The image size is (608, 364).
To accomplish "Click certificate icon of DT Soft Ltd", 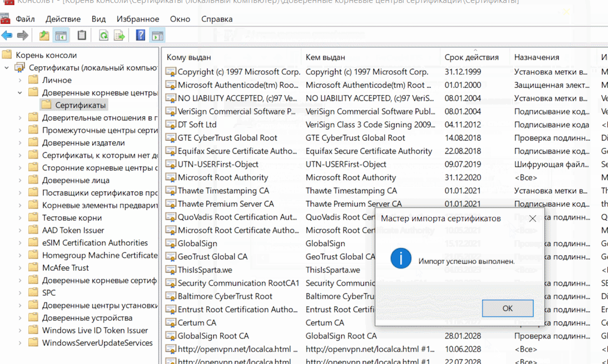I will point(171,124).
